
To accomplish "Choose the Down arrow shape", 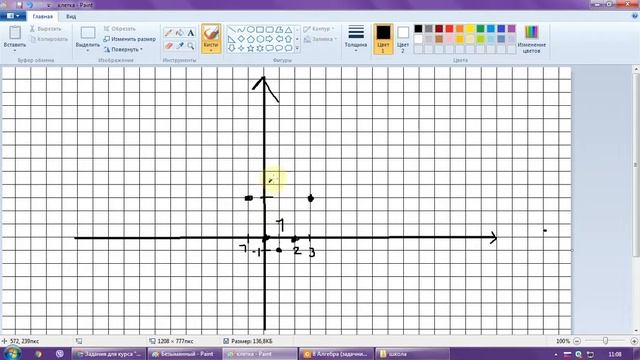I will [231, 48].
